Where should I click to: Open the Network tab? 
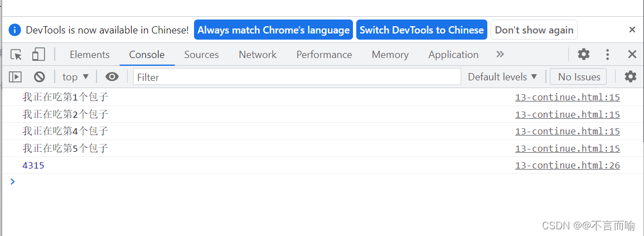(x=258, y=55)
